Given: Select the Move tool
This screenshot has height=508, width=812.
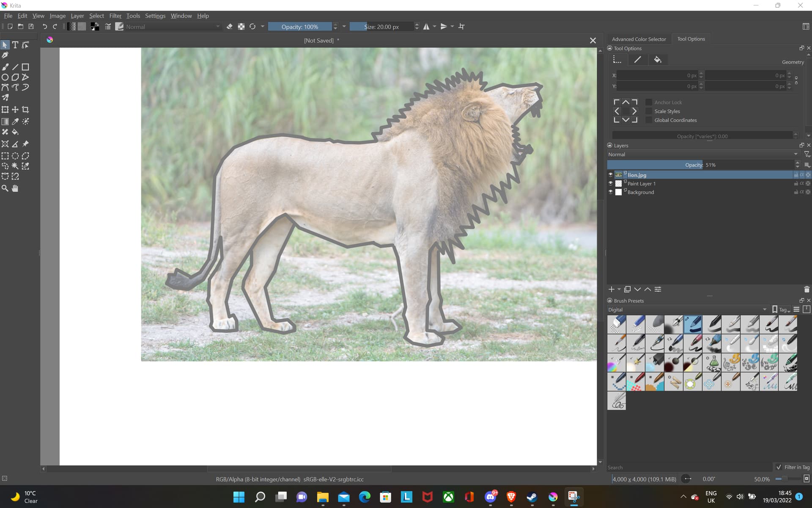Looking at the screenshot, I should [15, 109].
